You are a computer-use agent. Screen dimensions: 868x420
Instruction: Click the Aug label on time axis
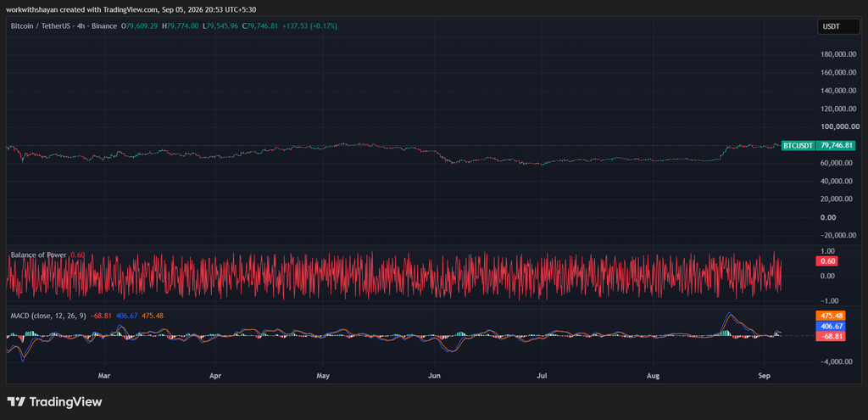pyautogui.click(x=654, y=376)
